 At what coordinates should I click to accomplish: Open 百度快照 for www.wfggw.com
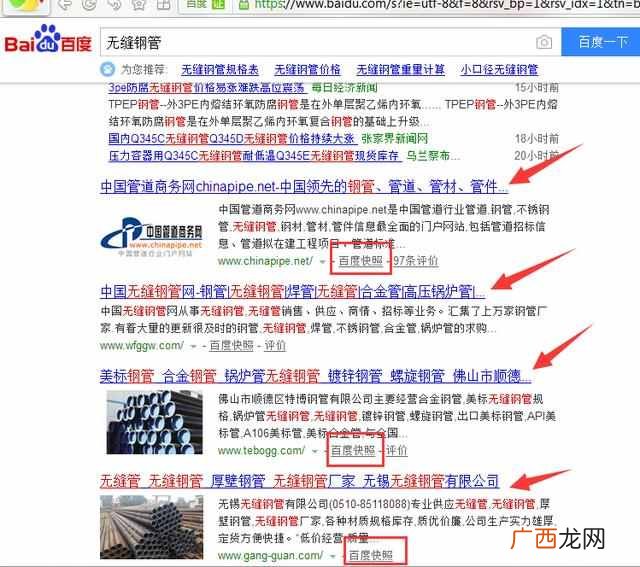coord(231,346)
